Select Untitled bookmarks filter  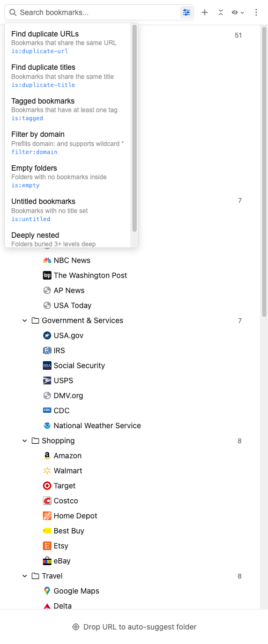click(x=68, y=210)
